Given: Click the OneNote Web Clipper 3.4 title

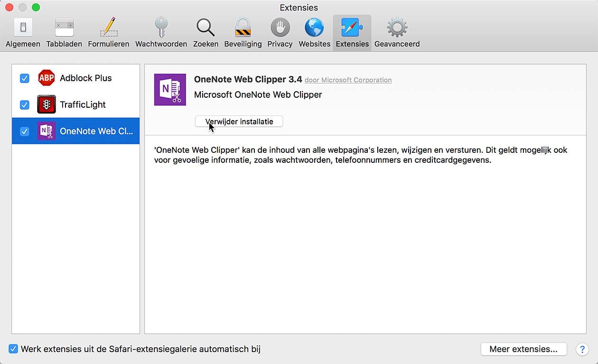Looking at the screenshot, I should tap(248, 79).
